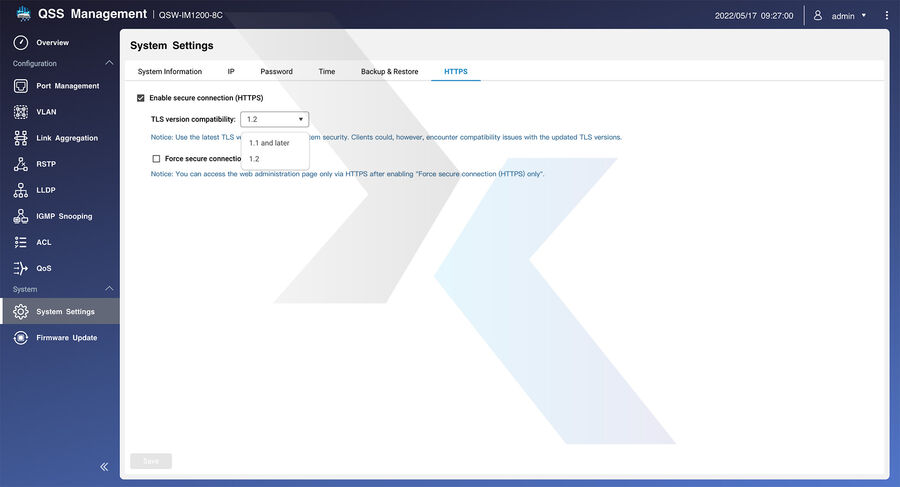The width and height of the screenshot is (900, 487).
Task: Click the Save button
Action: pos(151,461)
